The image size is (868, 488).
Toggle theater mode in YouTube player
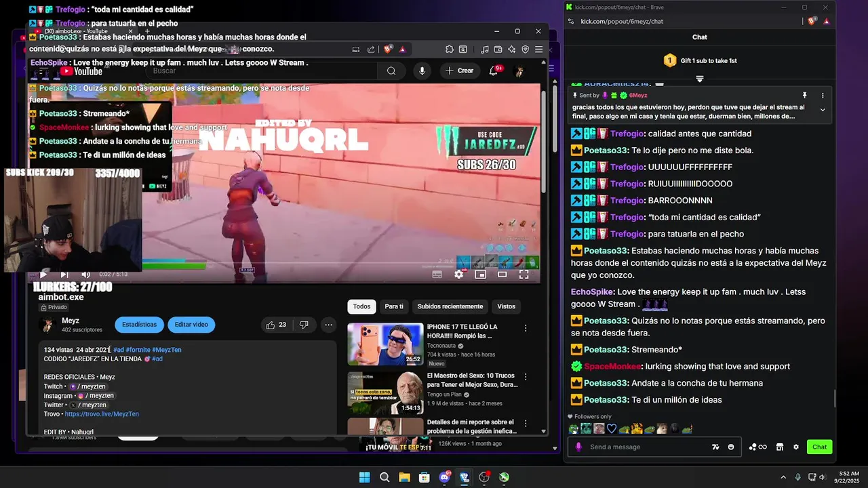click(x=502, y=274)
